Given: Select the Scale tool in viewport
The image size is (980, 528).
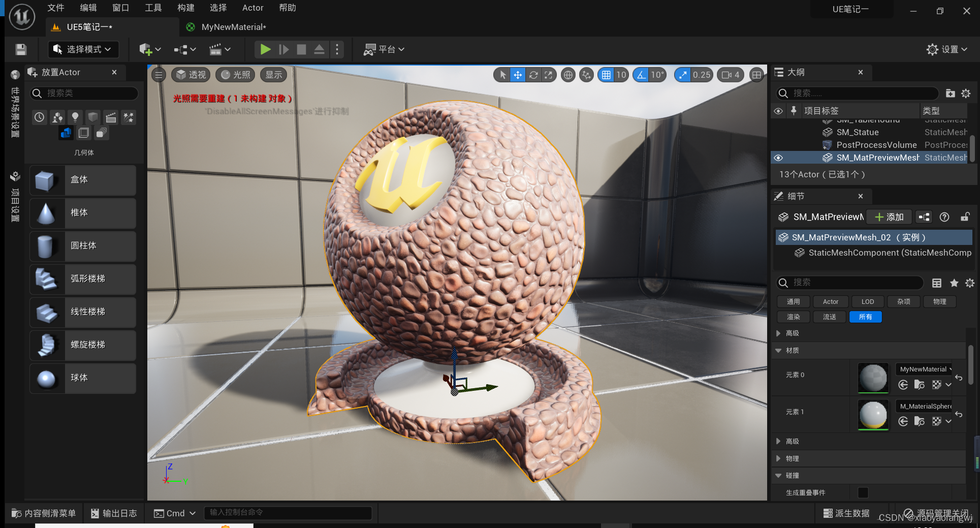Looking at the screenshot, I should pyautogui.click(x=548, y=75).
